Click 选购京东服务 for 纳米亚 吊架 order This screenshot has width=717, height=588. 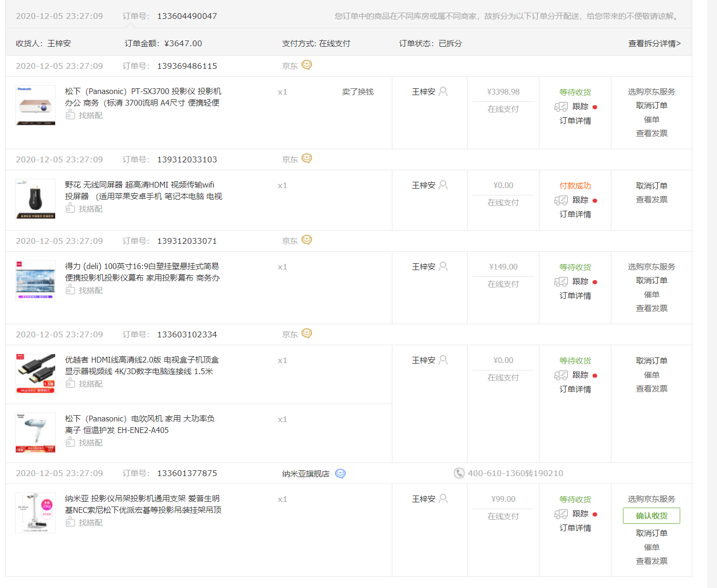[x=652, y=499]
